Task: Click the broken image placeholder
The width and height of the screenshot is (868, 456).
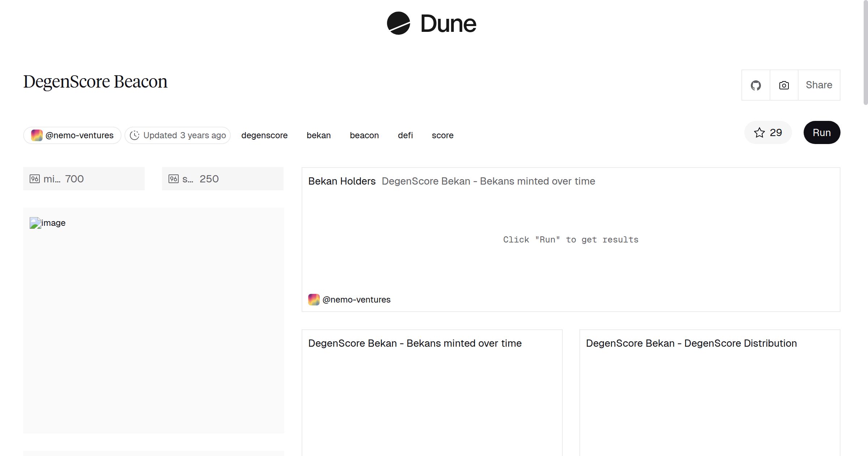Action: pyautogui.click(x=47, y=223)
